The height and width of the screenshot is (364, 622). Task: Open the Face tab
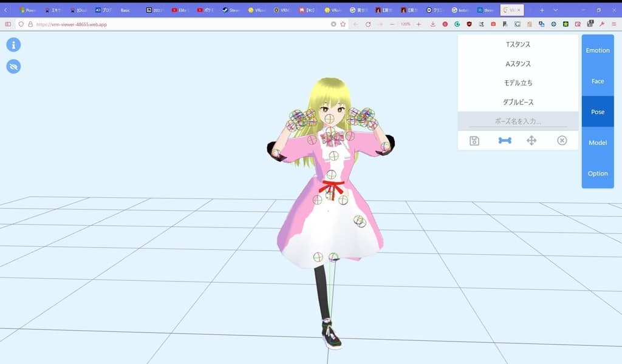(x=598, y=81)
